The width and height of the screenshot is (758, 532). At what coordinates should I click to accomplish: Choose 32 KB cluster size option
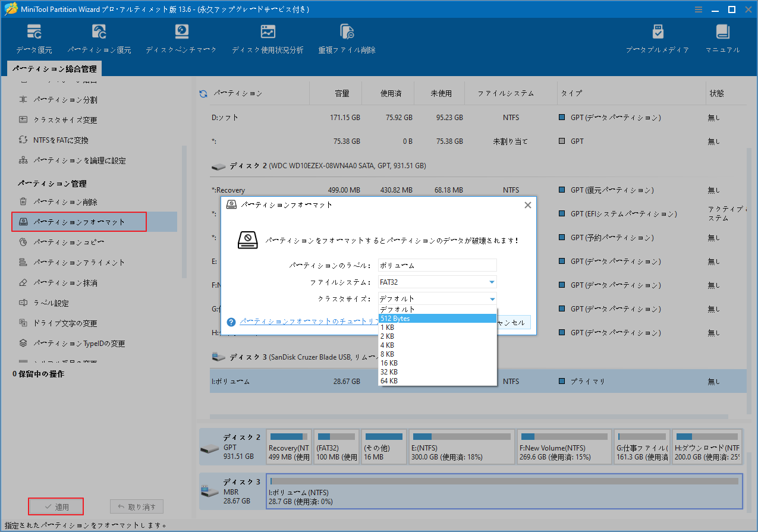click(438, 372)
